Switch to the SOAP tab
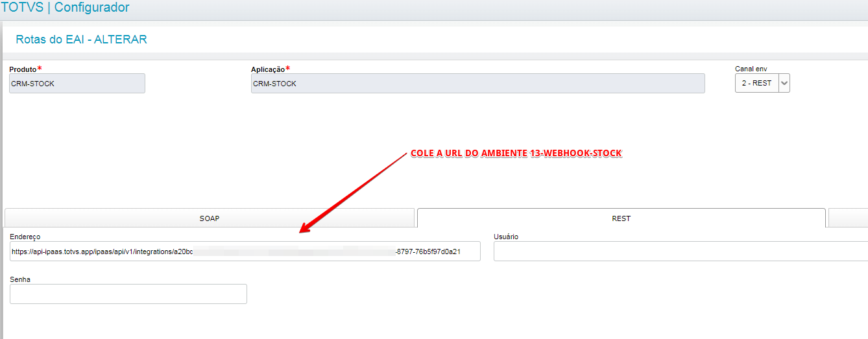 [209, 218]
